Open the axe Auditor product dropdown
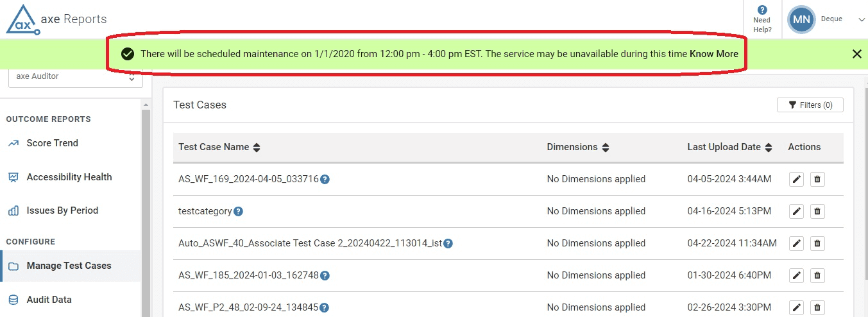 76,76
